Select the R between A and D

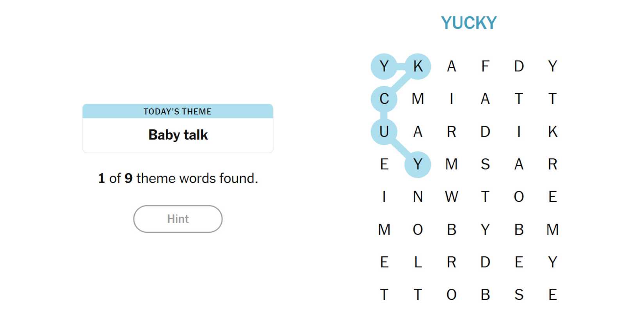452,132
